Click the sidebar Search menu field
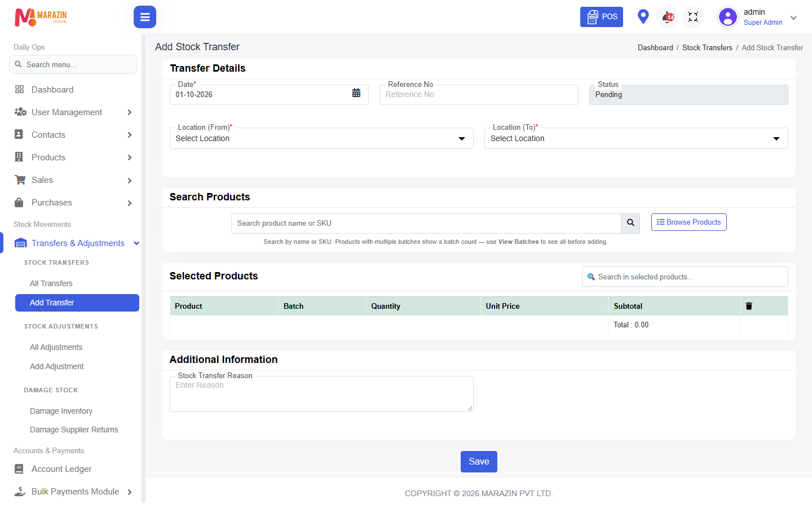Image resolution: width=812 pixels, height=508 pixels. click(73, 64)
